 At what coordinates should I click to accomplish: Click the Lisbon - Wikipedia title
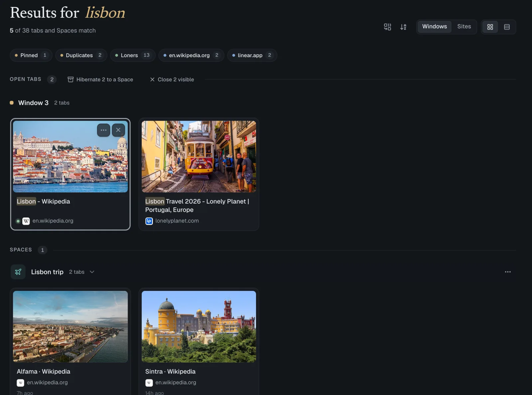click(43, 201)
